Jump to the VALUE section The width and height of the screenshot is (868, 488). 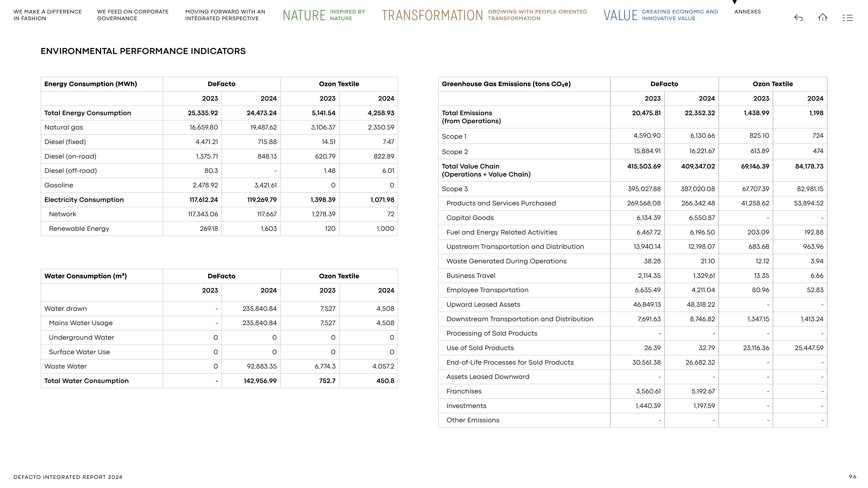[x=660, y=15]
